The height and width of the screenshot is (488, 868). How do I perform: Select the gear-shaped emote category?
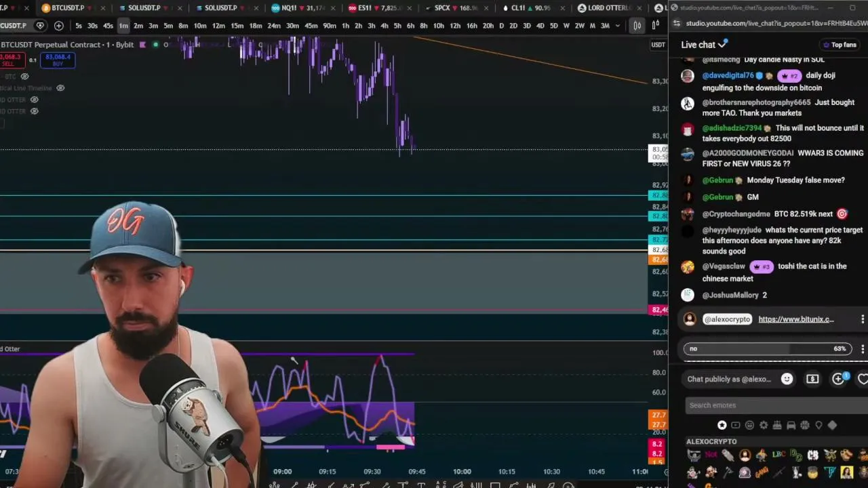click(x=764, y=425)
